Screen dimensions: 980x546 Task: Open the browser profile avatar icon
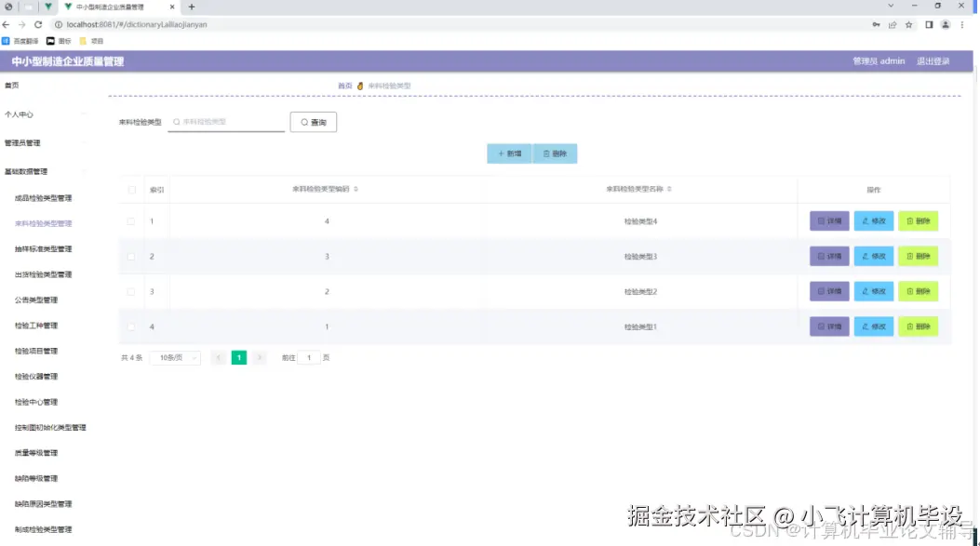click(946, 24)
